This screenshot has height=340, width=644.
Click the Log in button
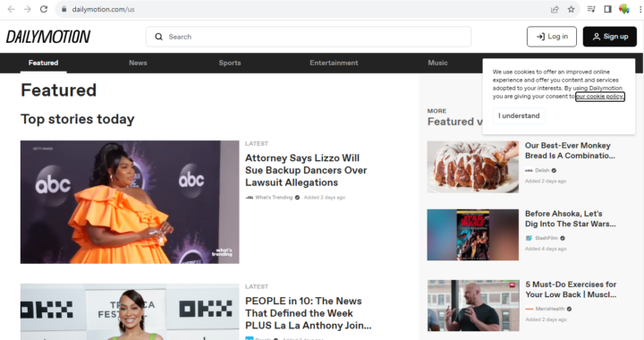tap(552, 37)
